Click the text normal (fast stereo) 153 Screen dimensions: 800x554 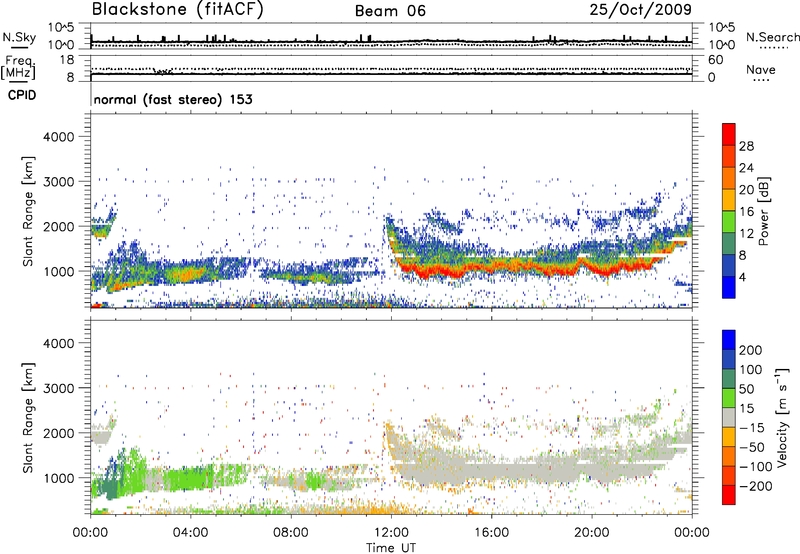(173, 99)
